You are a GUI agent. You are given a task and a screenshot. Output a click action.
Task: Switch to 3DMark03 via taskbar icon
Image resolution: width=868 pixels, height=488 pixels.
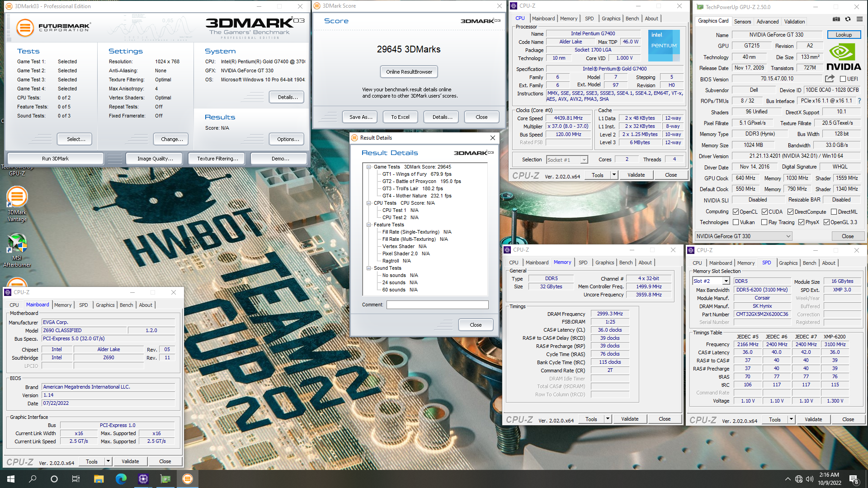click(188, 479)
